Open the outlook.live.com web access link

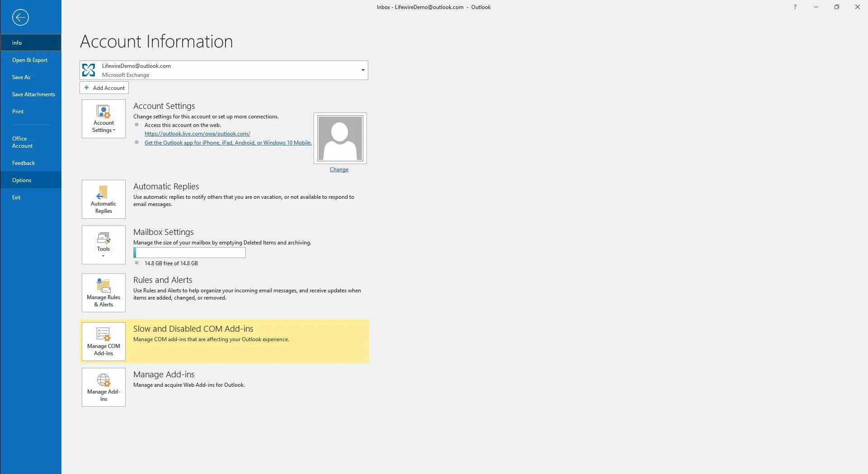197,134
